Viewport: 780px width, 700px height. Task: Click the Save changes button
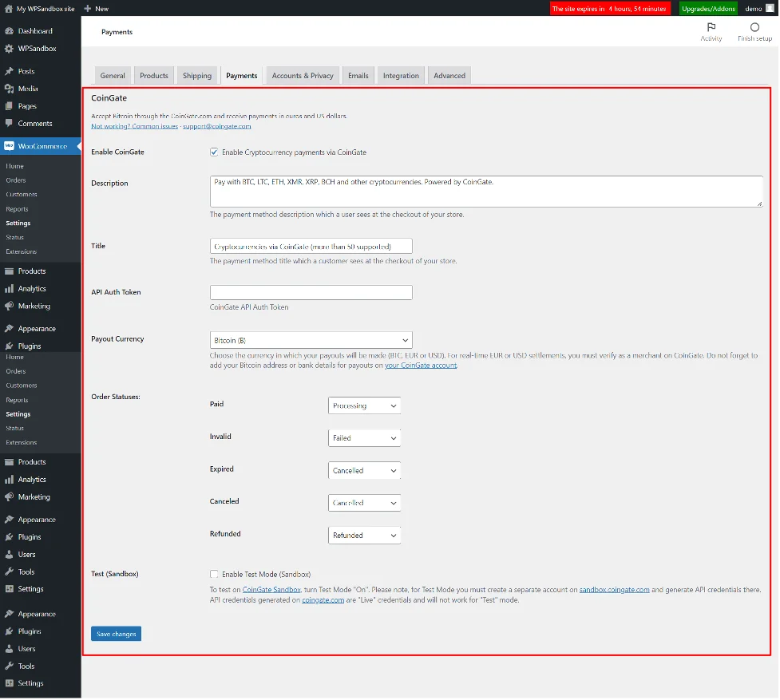pyautogui.click(x=117, y=635)
